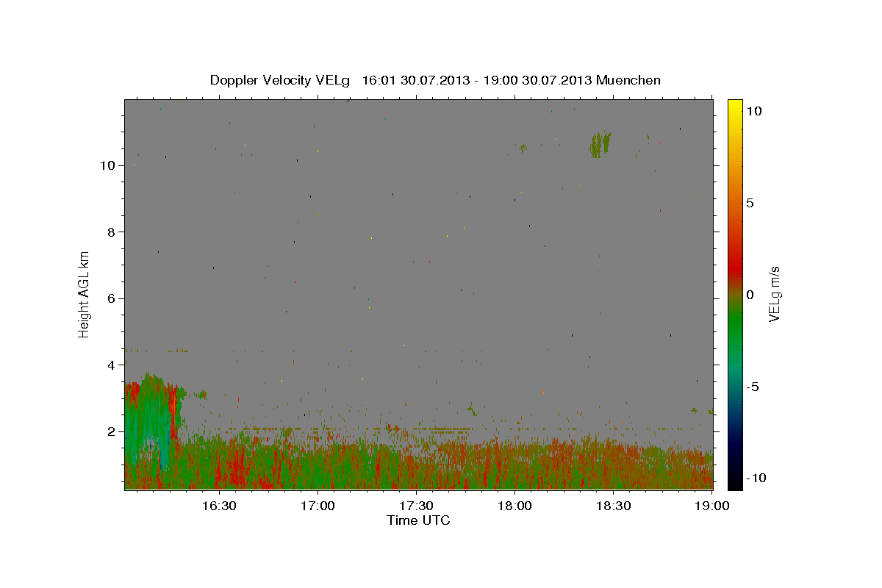Click the 17:00 time tick label
Image resolution: width=882 pixels, height=588 pixels.
point(318,506)
